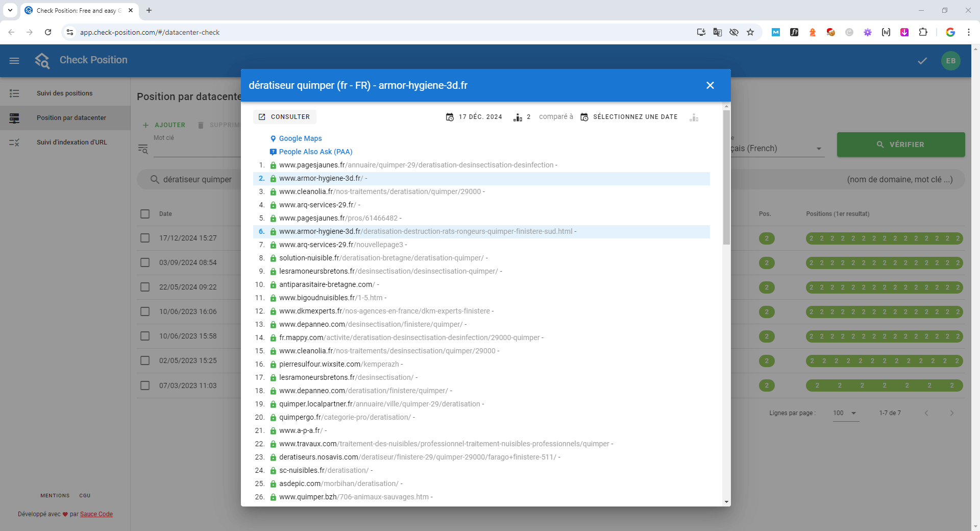Tick the checkbox for 02/05/2023 15:25
The height and width of the screenshot is (531, 980).
145,361
